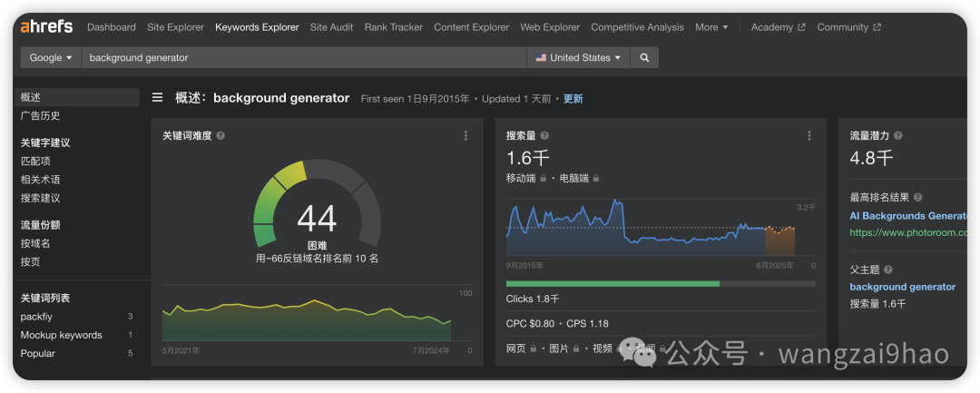Run search with magnifier button
This screenshot has width=980, height=393.
[644, 57]
